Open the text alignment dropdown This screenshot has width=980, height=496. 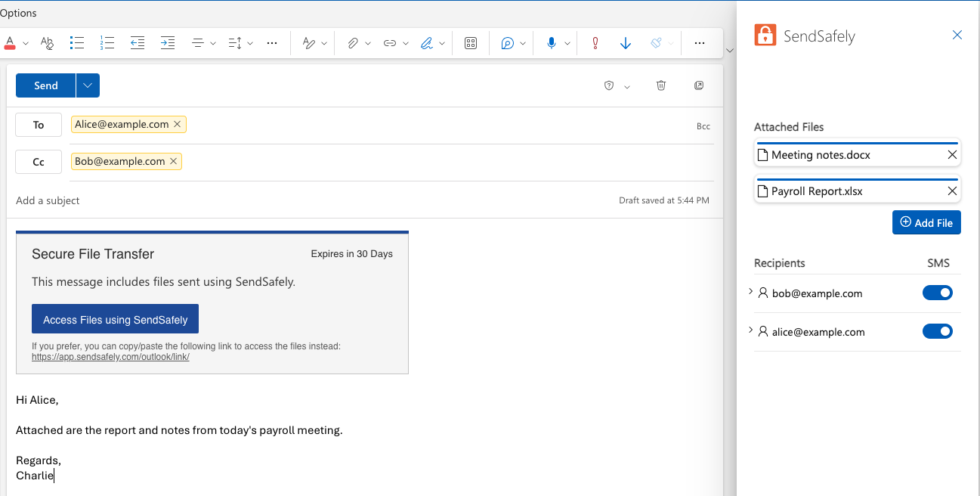tap(212, 43)
